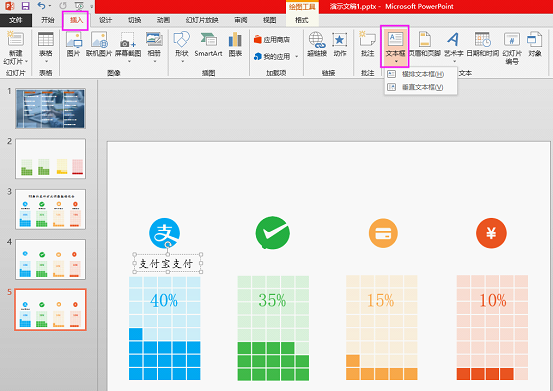Click the 35% label on slide
The width and height of the screenshot is (553, 391).
pyautogui.click(x=272, y=301)
